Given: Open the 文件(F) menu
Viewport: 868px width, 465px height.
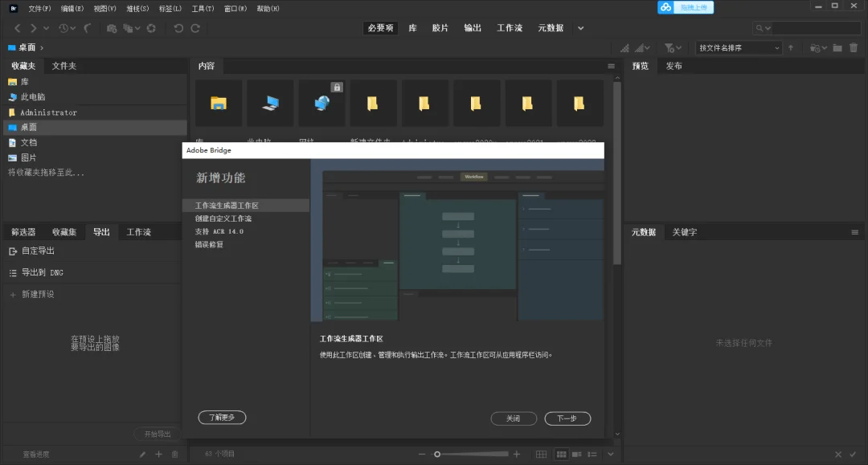Looking at the screenshot, I should 39,9.
